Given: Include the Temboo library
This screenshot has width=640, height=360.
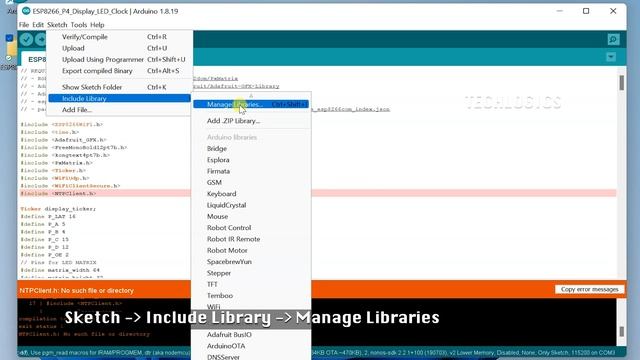Looking at the screenshot, I should coord(251,296).
